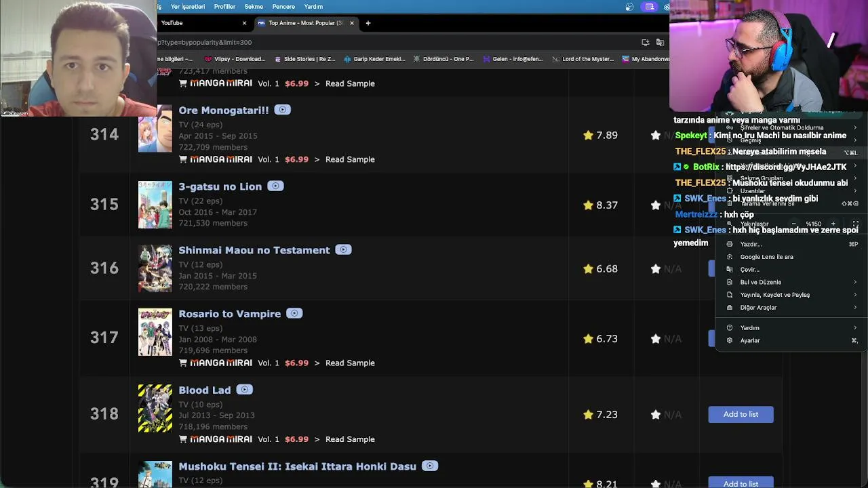Click the video icon beside Rosario to Vampire

coord(294,313)
